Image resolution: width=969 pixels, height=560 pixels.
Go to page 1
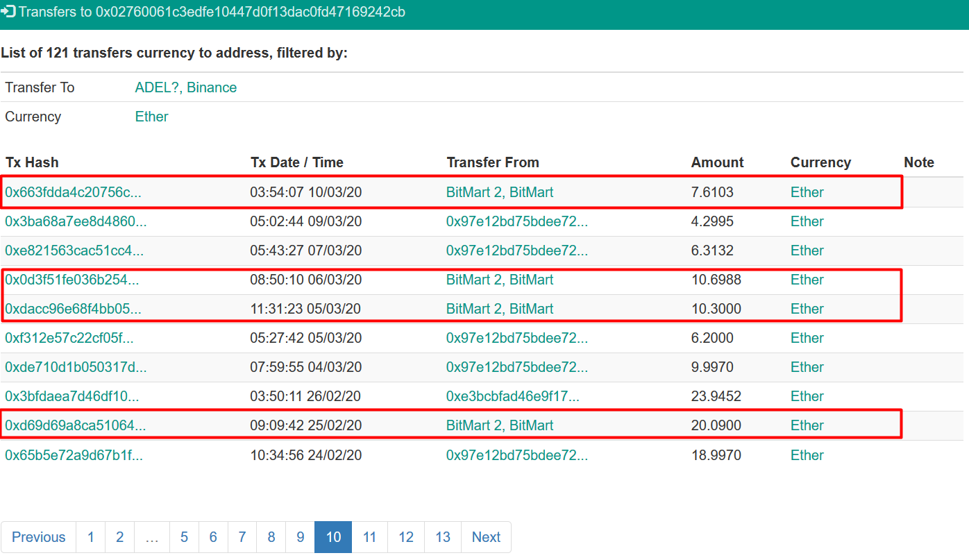click(91, 537)
